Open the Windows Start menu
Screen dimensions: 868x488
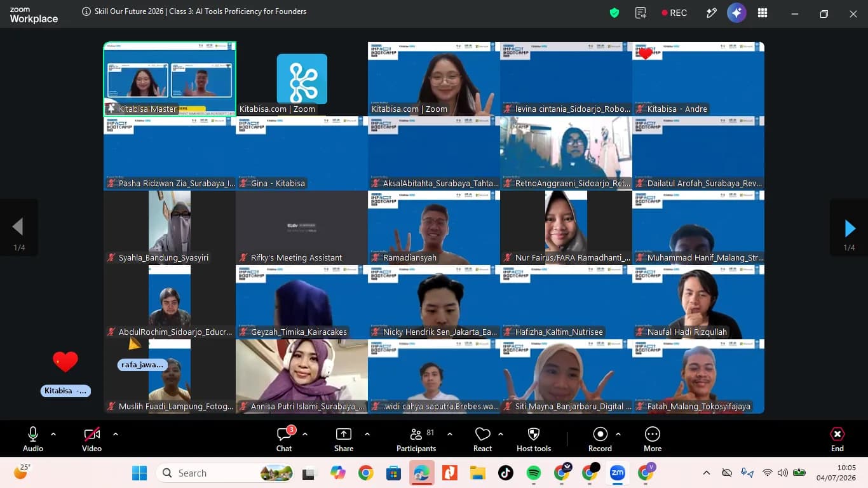click(139, 473)
